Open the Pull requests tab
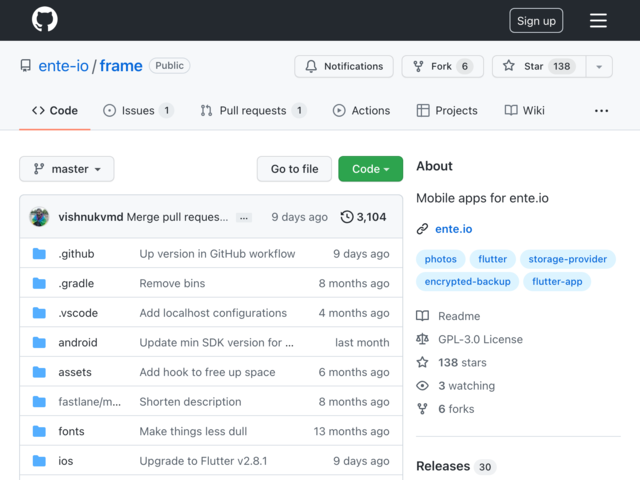 click(253, 111)
